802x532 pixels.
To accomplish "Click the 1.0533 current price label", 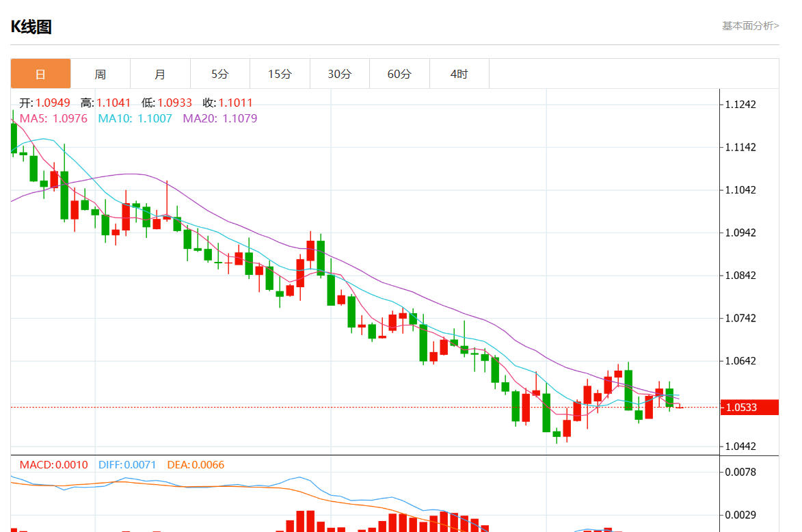I will (749, 407).
